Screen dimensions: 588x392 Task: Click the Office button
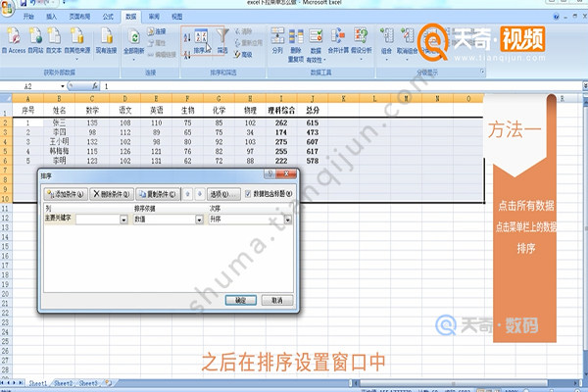tap(7, 8)
